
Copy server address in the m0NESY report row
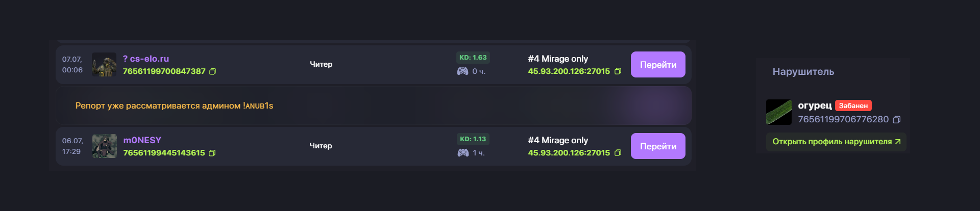tap(618, 153)
